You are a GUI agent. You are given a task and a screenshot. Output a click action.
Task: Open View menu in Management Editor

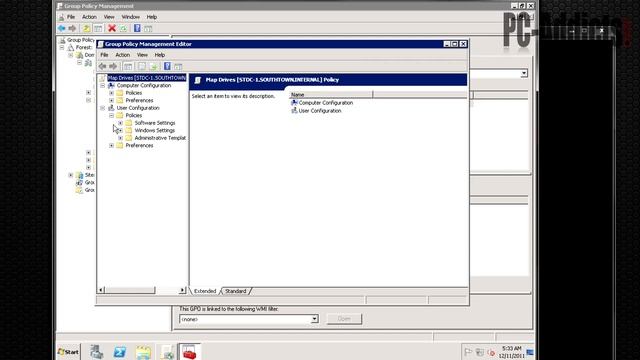click(x=142, y=55)
